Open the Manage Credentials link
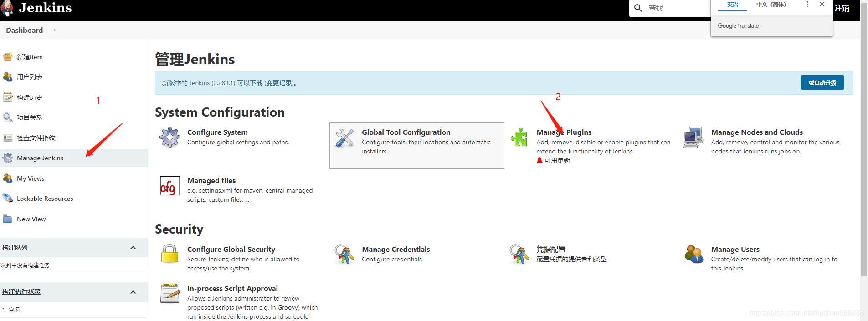This screenshot has height=321, width=868. pos(396,249)
